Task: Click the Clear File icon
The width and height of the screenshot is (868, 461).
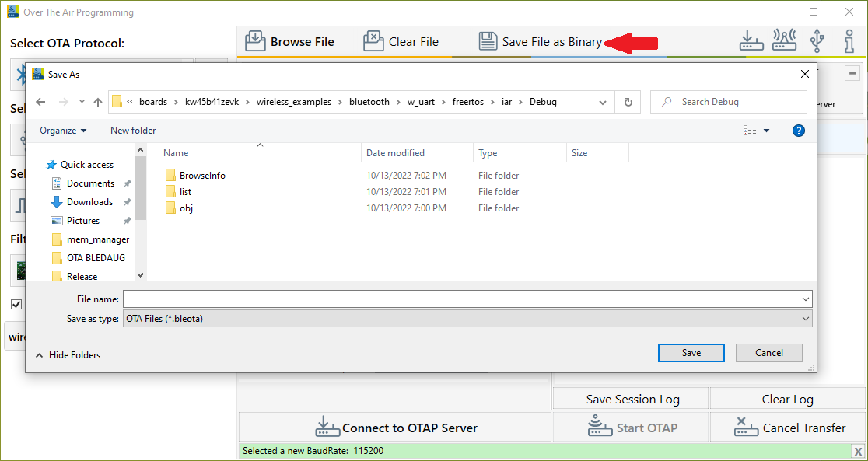Action: point(374,41)
